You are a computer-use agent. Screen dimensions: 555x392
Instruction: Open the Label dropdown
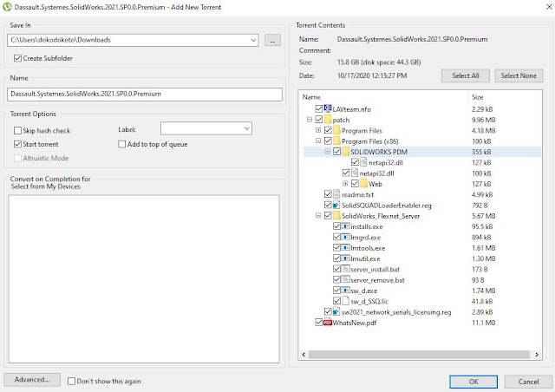pyautogui.click(x=246, y=128)
